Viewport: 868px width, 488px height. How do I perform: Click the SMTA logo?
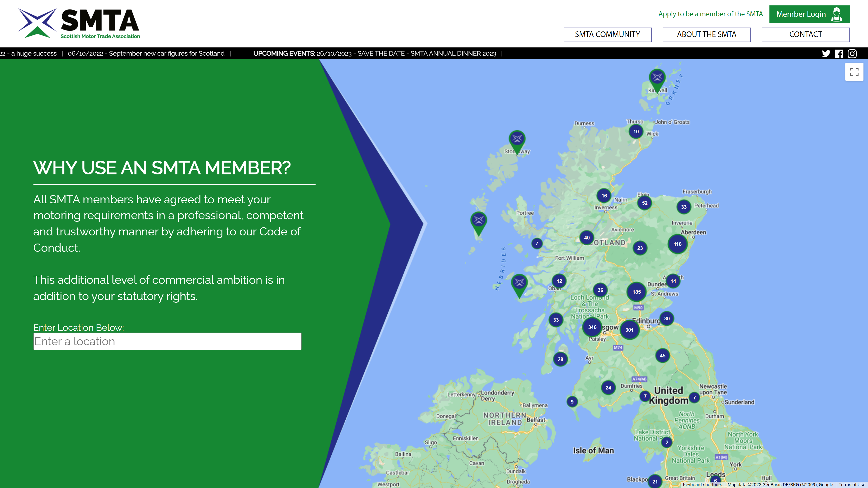pos(79,23)
